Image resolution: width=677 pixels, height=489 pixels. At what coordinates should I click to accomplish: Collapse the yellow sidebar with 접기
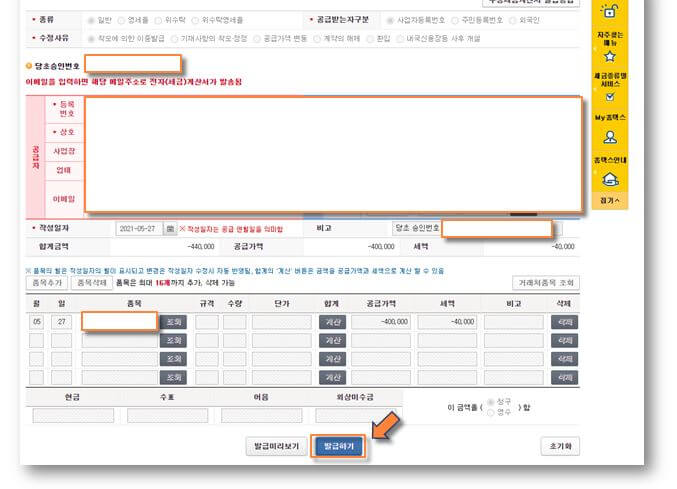(610, 200)
